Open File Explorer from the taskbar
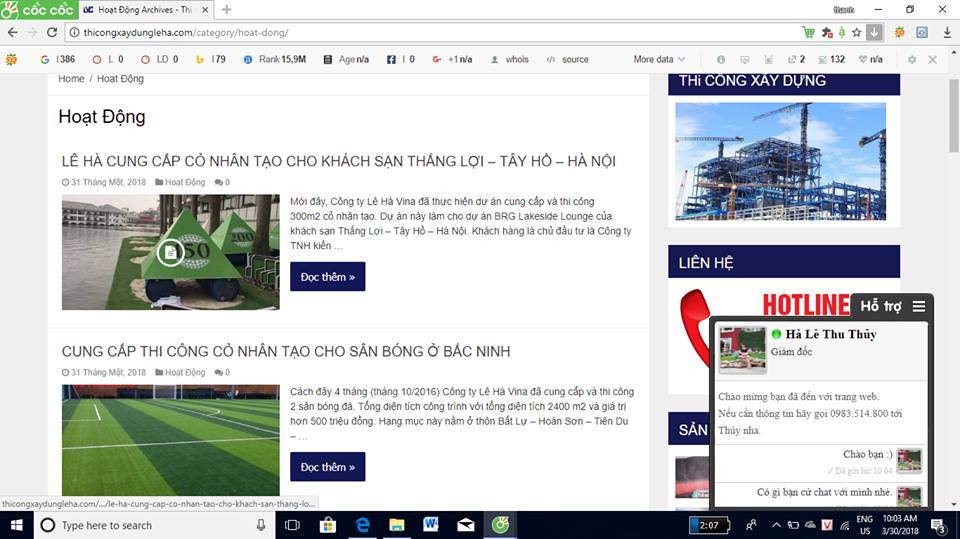This screenshot has width=960, height=539. (x=397, y=525)
